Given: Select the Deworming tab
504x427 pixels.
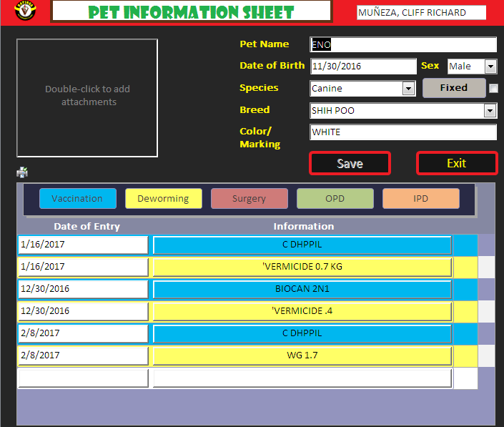Looking at the screenshot, I should (x=163, y=198).
